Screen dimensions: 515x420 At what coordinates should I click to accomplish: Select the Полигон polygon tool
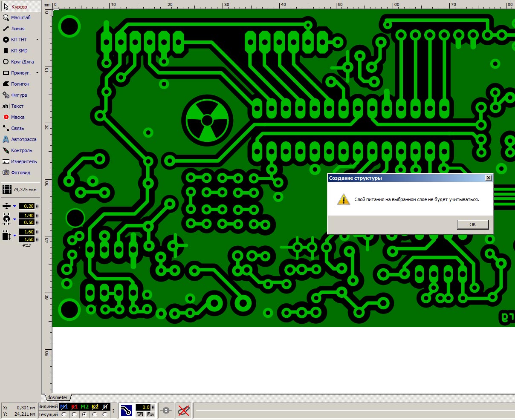tap(16, 84)
